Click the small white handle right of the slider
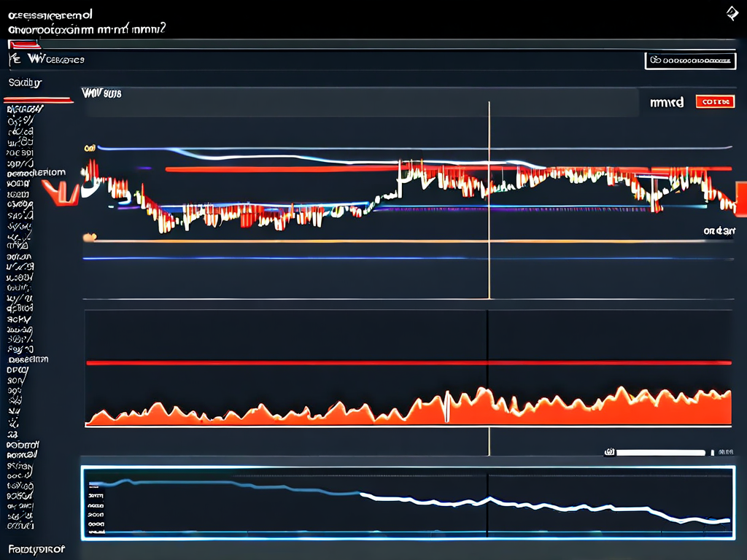 point(712,452)
